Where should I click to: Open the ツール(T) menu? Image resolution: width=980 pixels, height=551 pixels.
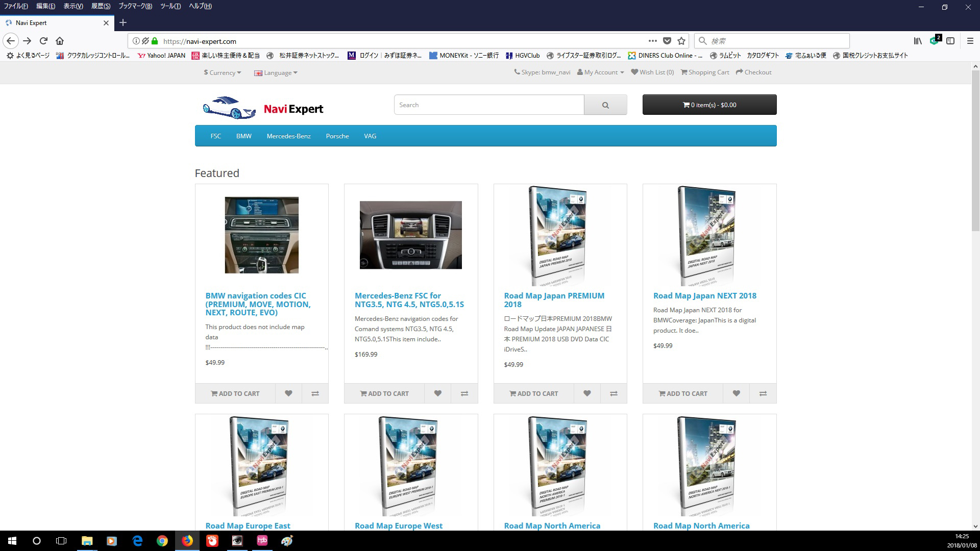point(170,6)
